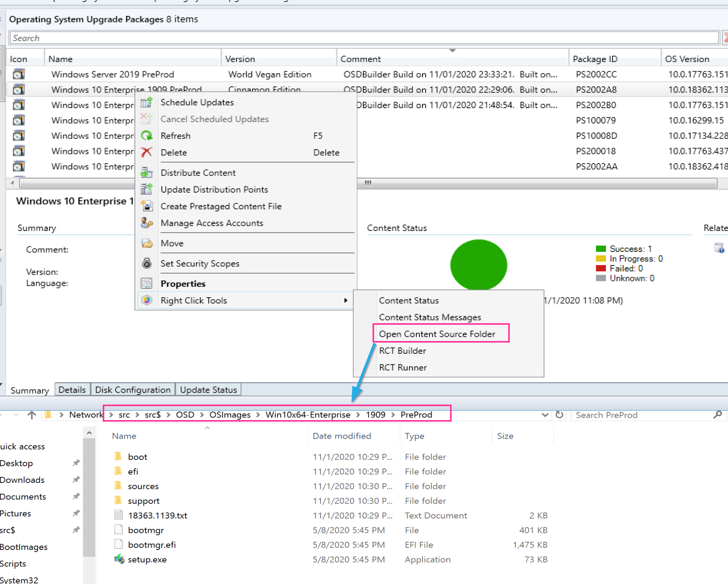Select Update Distribution Points menu entry
The image size is (728, 584).
214,189
